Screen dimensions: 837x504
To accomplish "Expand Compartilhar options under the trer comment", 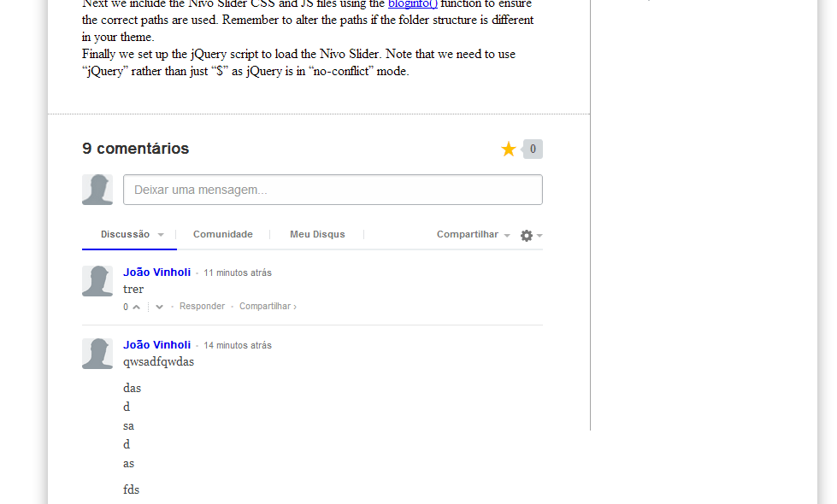I will click(x=265, y=306).
